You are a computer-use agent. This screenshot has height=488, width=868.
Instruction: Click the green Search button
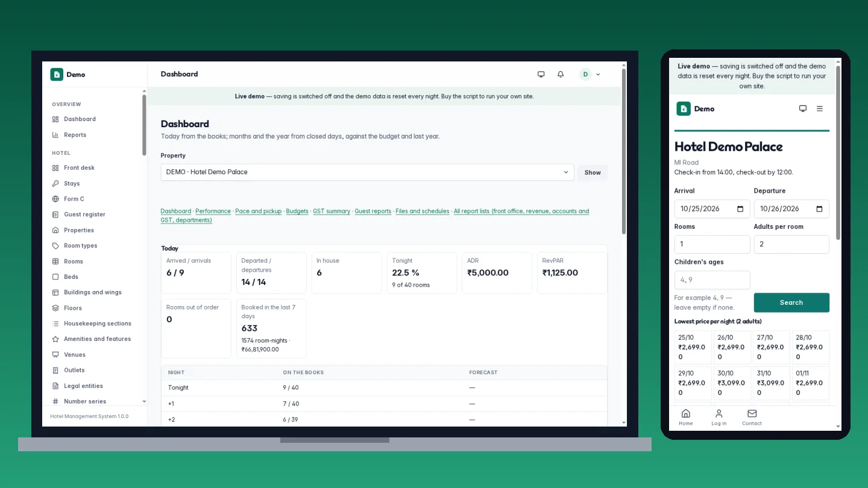[791, 302]
